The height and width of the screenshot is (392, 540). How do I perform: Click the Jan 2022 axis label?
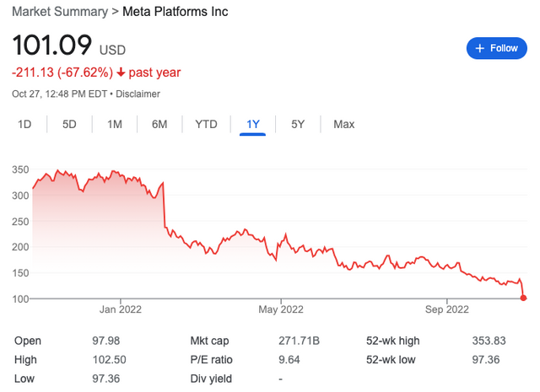pos(121,309)
